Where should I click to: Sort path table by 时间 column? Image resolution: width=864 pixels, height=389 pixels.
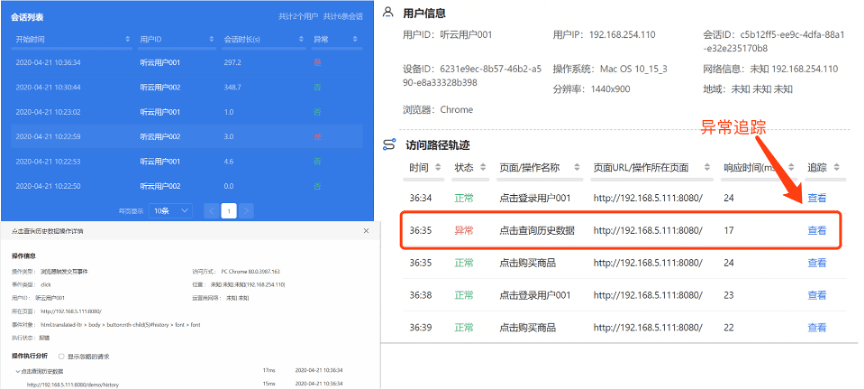point(438,168)
